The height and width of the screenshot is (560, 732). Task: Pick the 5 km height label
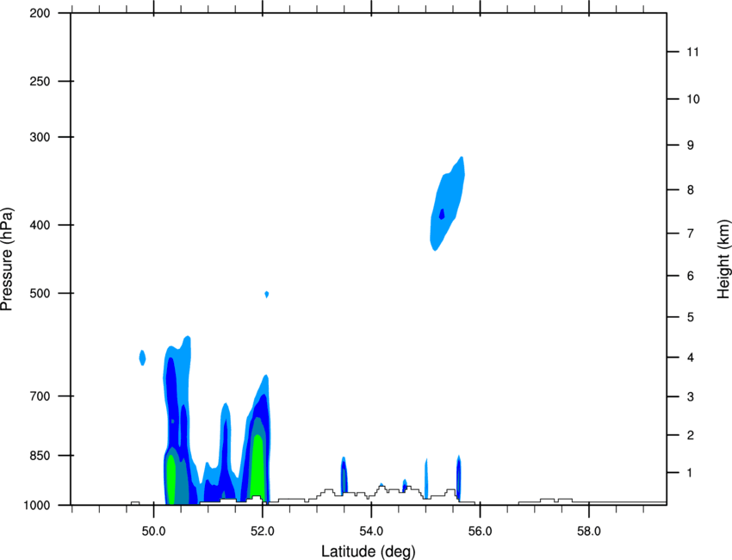click(691, 318)
